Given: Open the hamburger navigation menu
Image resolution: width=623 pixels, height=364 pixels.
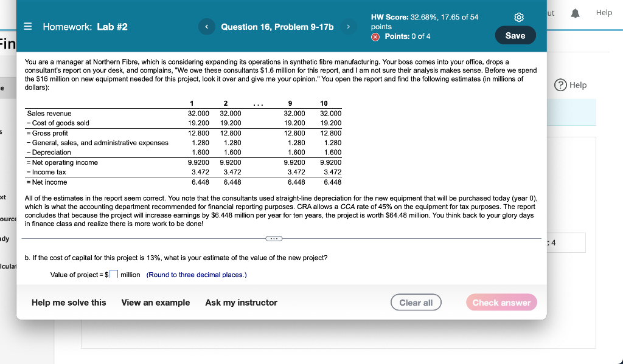Looking at the screenshot, I should point(27,27).
